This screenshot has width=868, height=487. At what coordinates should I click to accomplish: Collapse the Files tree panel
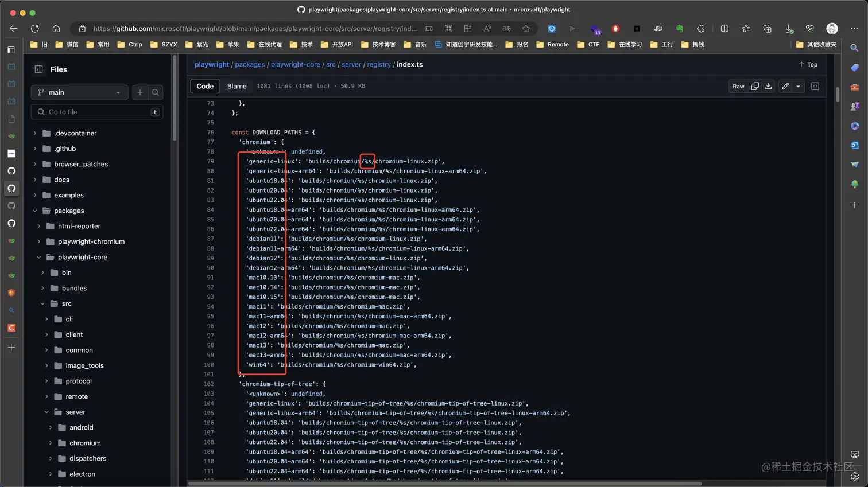click(x=39, y=69)
